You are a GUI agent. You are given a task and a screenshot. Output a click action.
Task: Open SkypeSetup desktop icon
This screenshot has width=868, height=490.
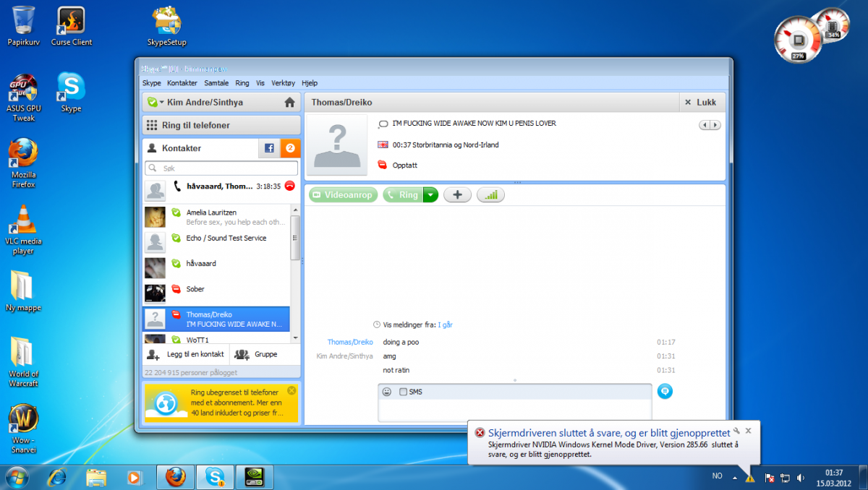click(x=167, y=26)
